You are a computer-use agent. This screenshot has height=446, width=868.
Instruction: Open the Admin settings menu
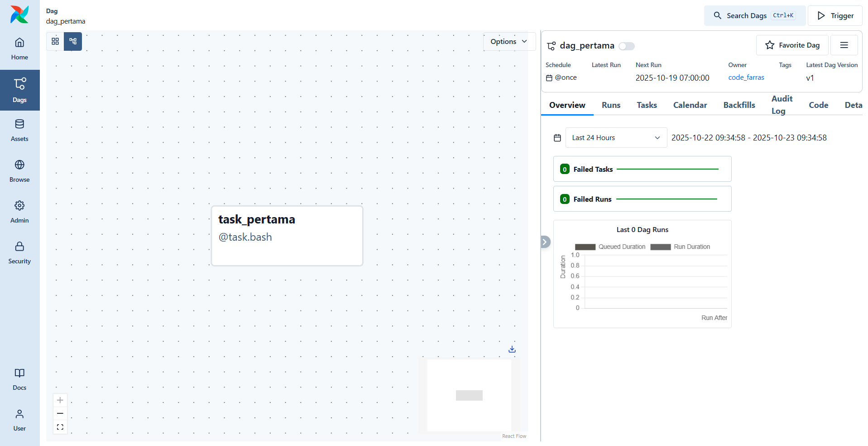click(19, 212)
